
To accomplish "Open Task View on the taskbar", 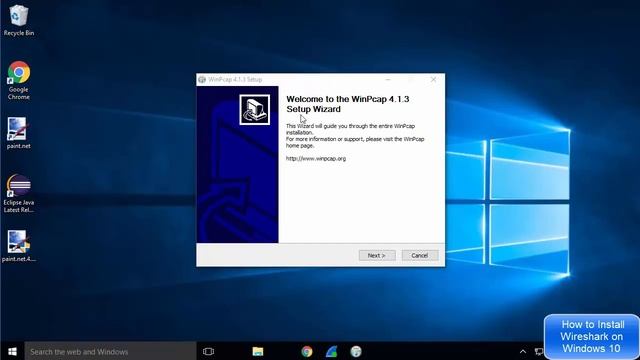I will (x=208, y=351).
